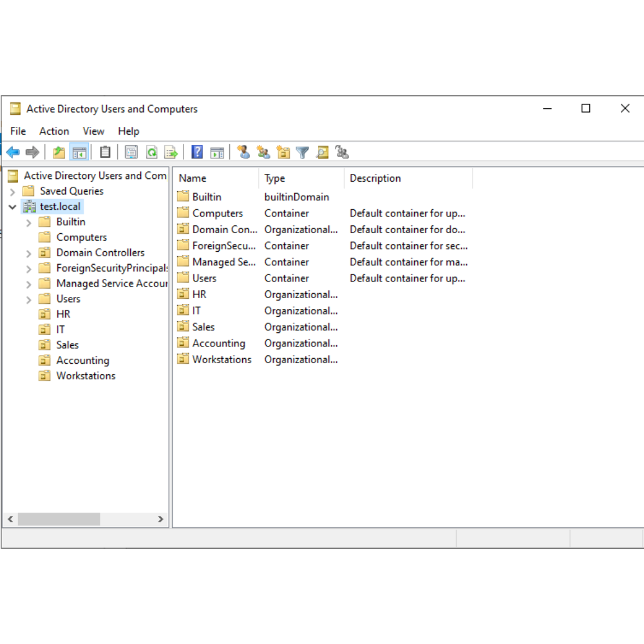644x644 pixels.
Task: Select the Sales node in the tree
Action: [68, 345]
